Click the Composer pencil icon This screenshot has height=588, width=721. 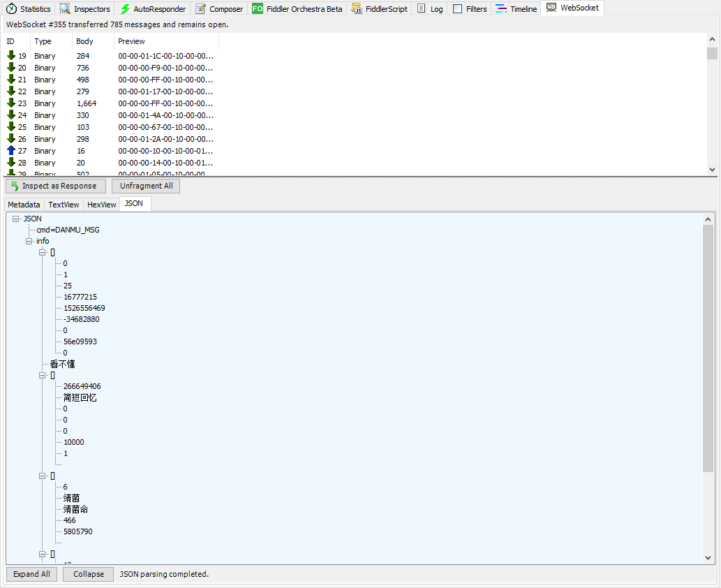click(x=201, y=9)
